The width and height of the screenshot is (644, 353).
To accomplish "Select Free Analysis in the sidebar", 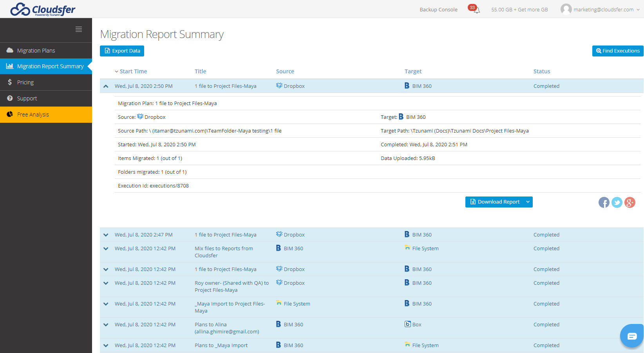I will (x=33, y=115).
